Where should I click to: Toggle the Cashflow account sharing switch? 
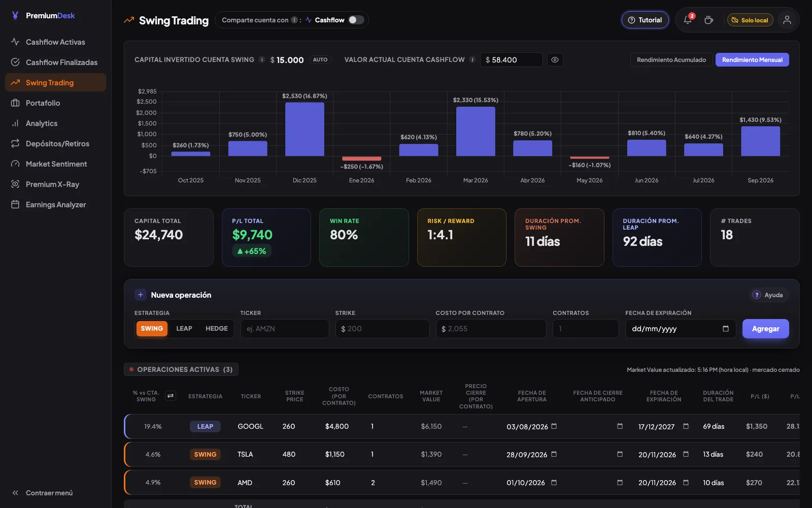click(356, 20)
